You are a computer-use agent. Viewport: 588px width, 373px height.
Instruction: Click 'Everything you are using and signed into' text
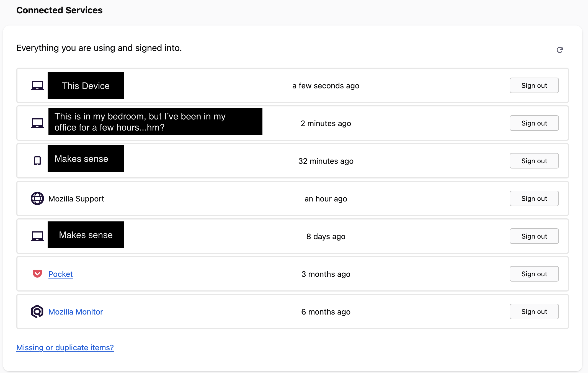coord(99,48)
